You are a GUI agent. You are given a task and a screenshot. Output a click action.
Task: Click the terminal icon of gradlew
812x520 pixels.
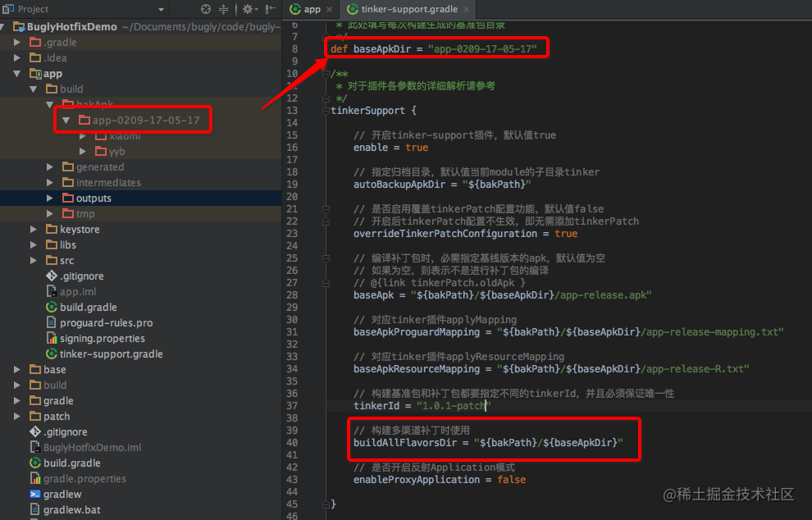[35, 494]
